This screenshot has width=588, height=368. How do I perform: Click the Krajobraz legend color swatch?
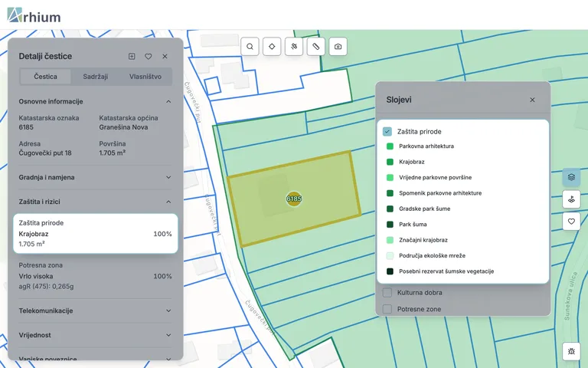click(x=390, y=162)
